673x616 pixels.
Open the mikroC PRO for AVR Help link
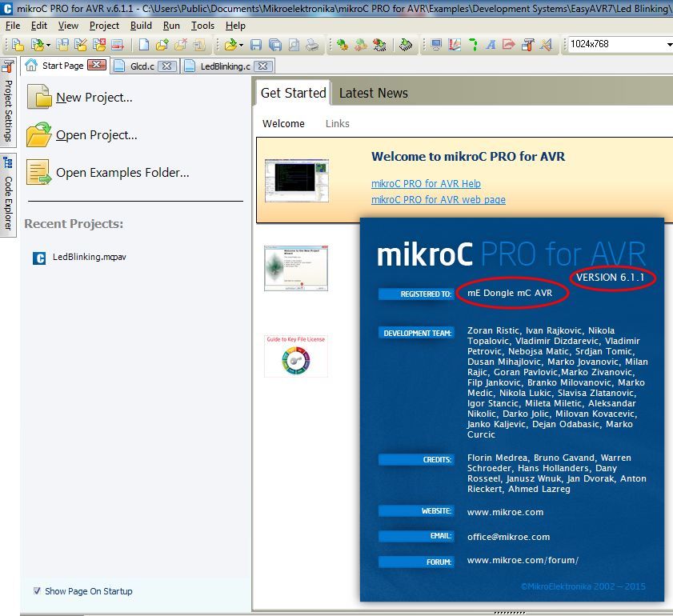(426, 183)
